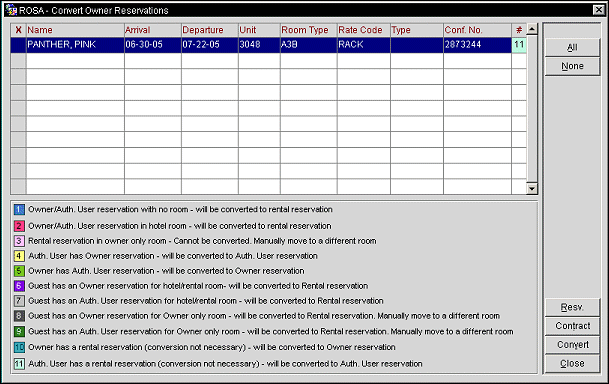
Task: Click legend text 'Owner has Auth. User reservation'
Action: pos(91,271)
